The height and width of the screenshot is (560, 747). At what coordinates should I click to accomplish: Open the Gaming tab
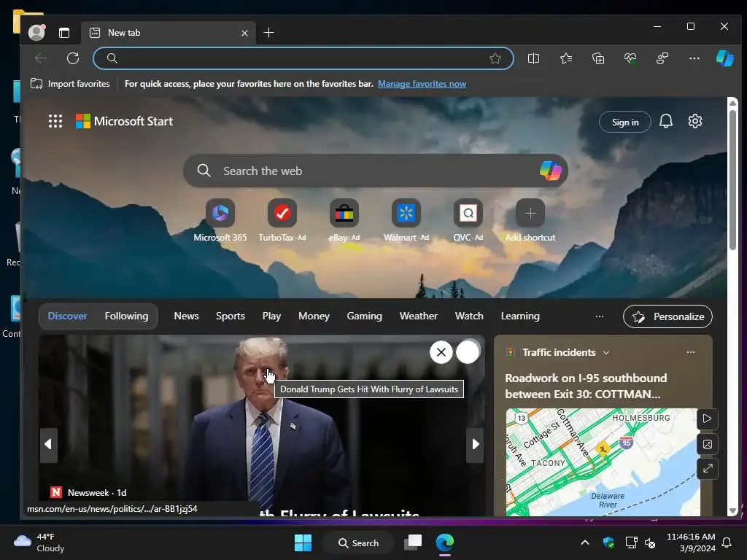point(365,316)
